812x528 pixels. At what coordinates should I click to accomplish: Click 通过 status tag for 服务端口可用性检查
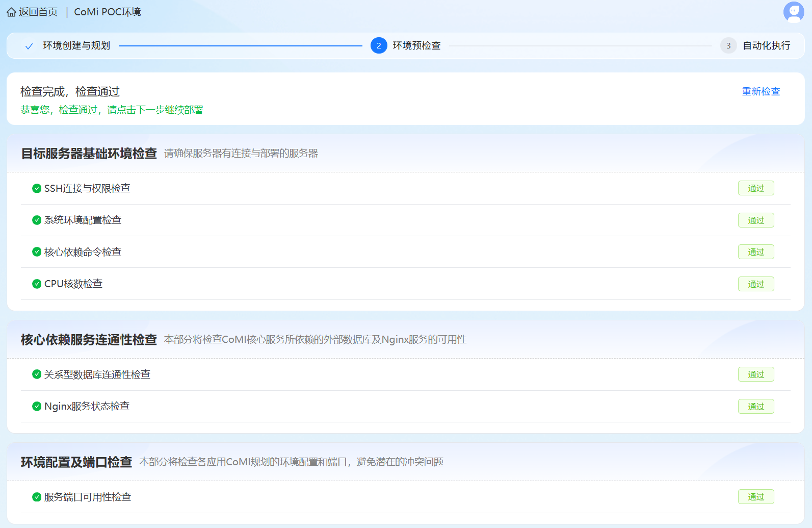click(755, 497)
